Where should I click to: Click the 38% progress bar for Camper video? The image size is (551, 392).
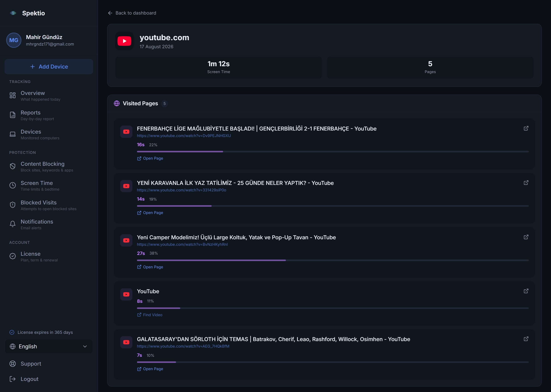coord(333,260)
